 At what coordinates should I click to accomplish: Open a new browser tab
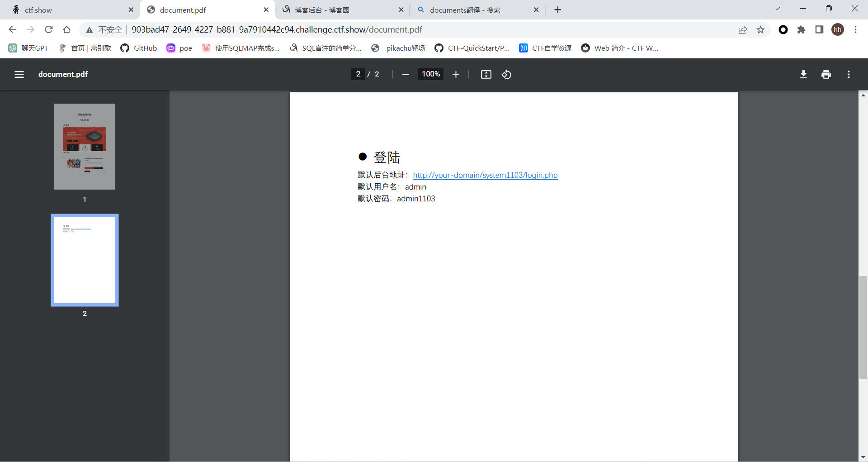click(557, 10)
